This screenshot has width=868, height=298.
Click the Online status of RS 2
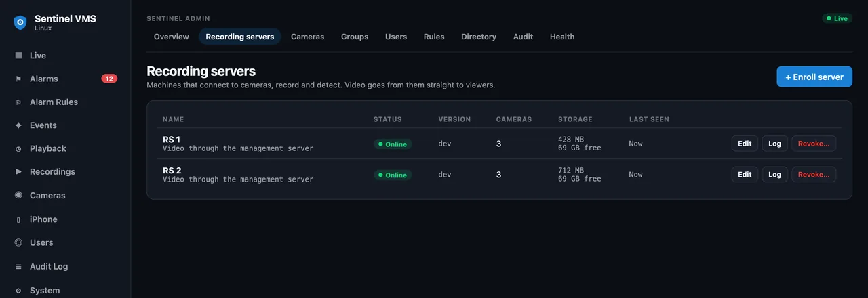point(393,175)
